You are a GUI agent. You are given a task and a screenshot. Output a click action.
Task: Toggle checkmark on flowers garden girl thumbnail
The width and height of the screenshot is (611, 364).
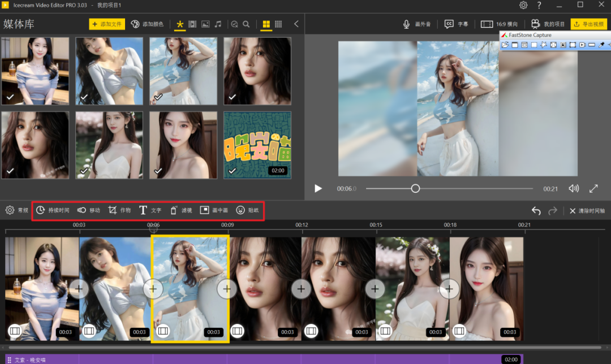coord(84,171)
